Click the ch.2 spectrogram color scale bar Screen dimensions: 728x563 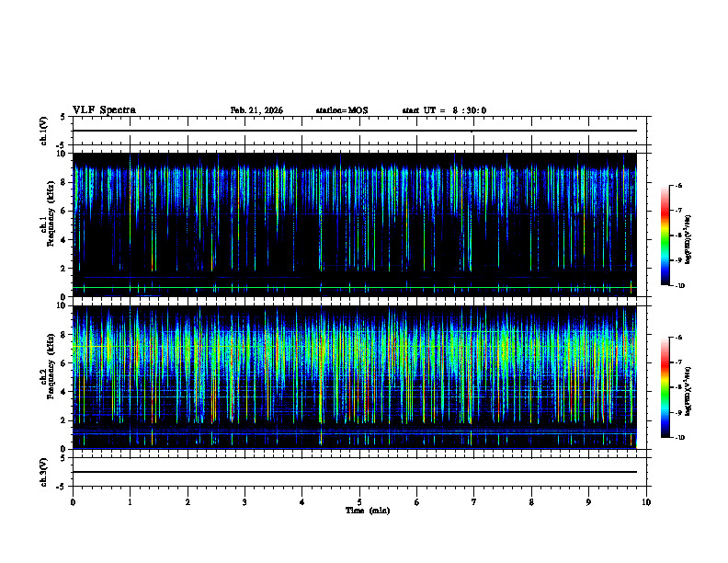(665, 387)
